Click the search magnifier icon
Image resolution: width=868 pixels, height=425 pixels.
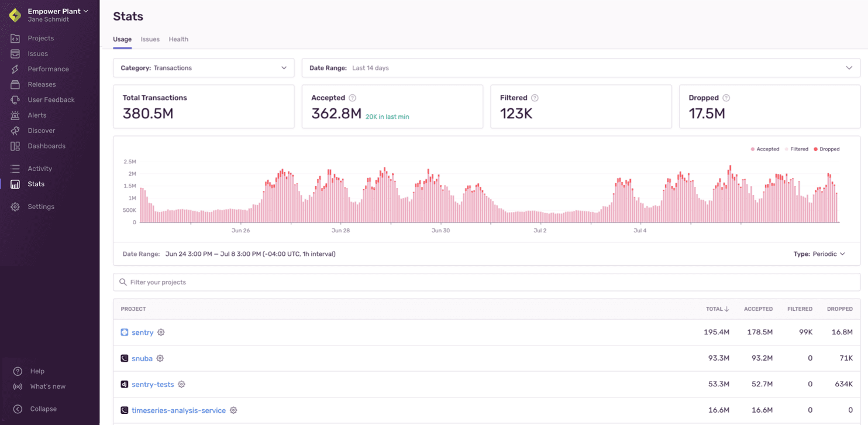tap(123, 282)
